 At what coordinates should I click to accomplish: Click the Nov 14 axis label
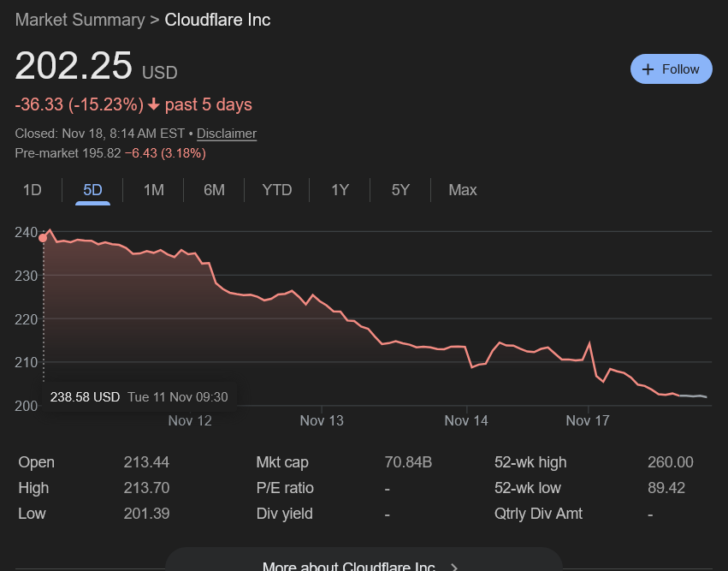(466, 421)
